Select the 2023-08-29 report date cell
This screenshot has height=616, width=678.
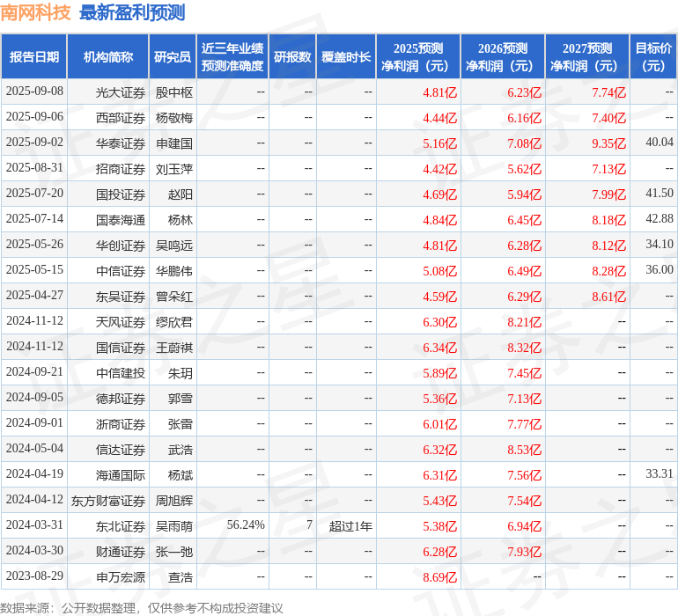click(x=34, y=577)
